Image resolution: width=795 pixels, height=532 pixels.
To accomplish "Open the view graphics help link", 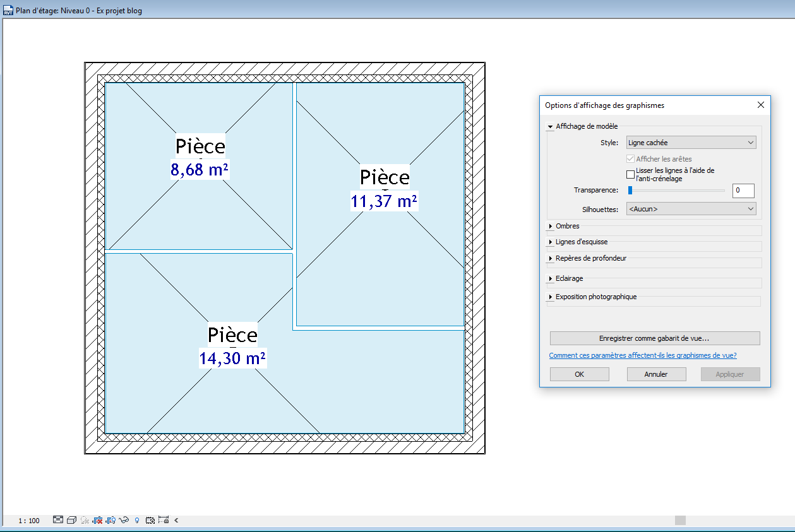I will (x=642, y=355).
